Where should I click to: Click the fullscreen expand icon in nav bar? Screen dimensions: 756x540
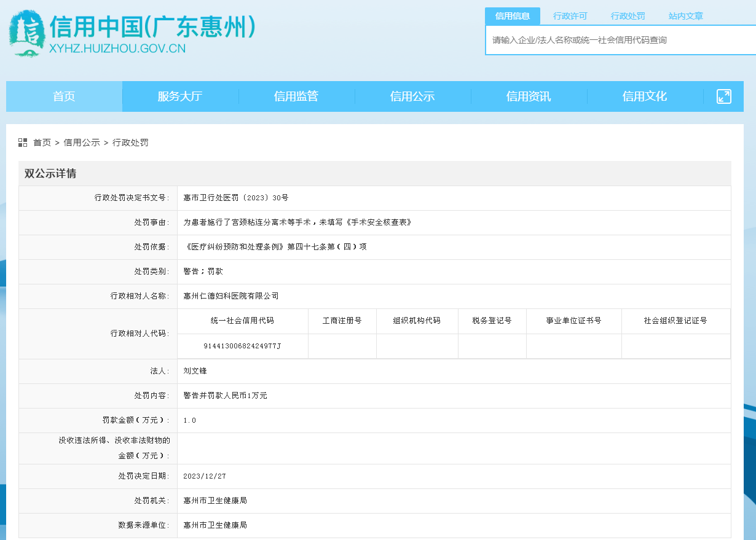click(x=724, y=96)
